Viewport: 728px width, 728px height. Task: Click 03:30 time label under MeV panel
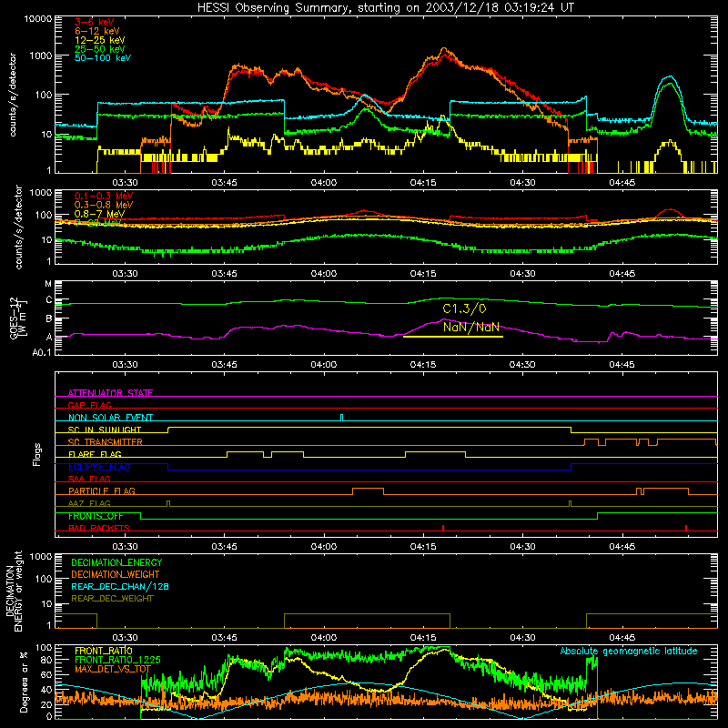point(125,274)
